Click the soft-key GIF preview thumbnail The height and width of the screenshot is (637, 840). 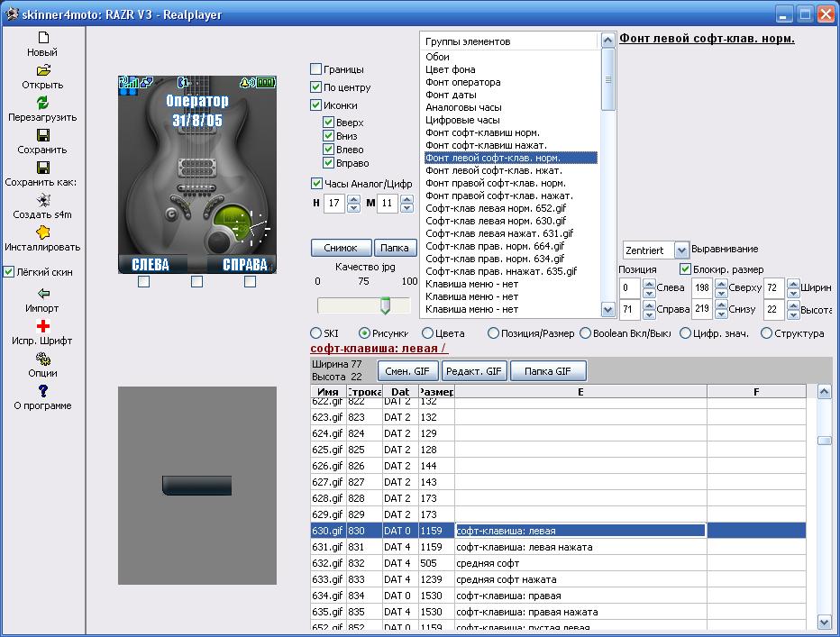pos(197,486)
